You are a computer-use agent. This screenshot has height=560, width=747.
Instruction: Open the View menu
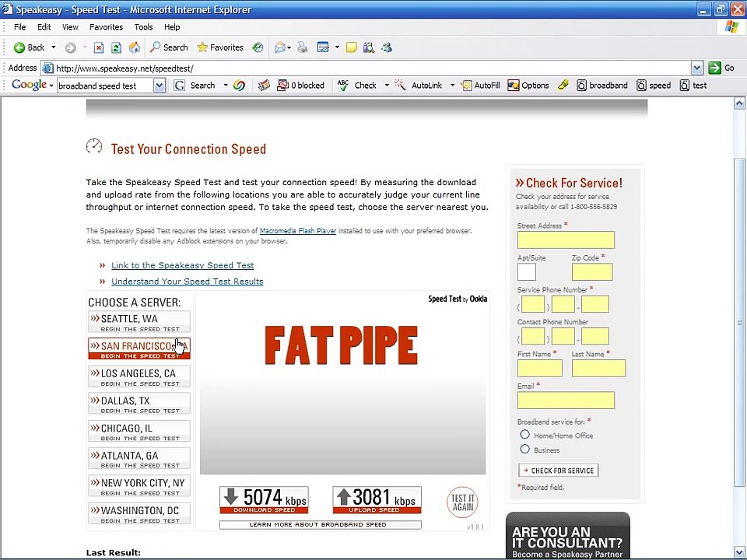[70, 26]
